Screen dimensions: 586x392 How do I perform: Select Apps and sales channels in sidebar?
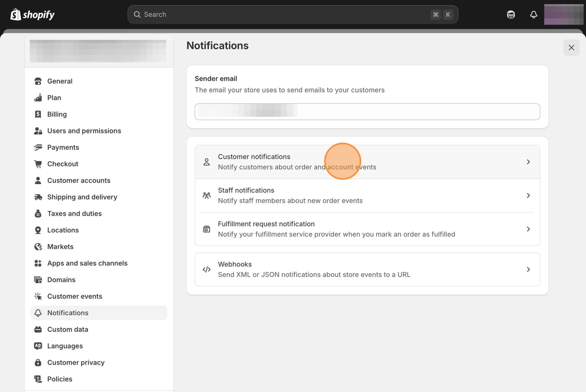click(87, 263)
